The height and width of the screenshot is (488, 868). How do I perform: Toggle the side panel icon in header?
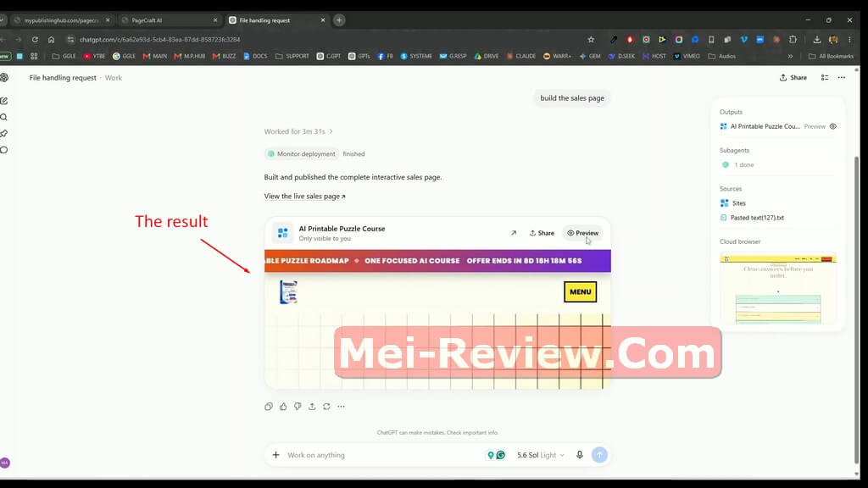(x=824, y=77)
